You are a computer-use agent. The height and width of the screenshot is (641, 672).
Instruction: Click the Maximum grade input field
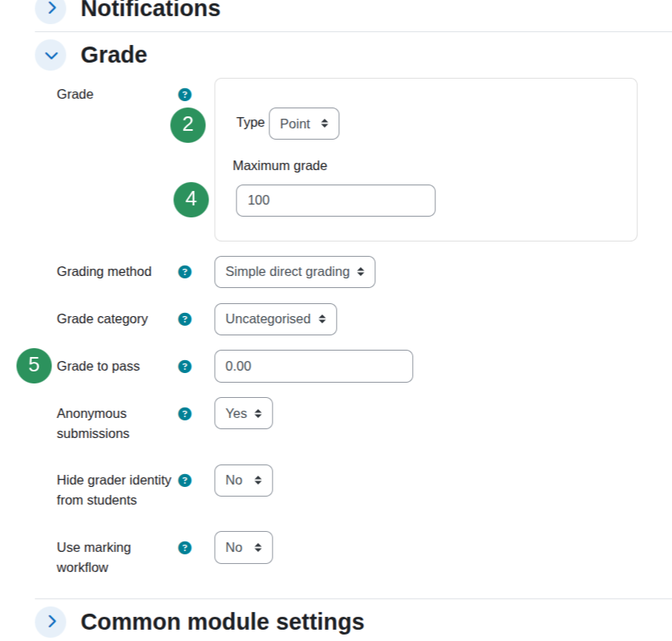click(335, 201)
